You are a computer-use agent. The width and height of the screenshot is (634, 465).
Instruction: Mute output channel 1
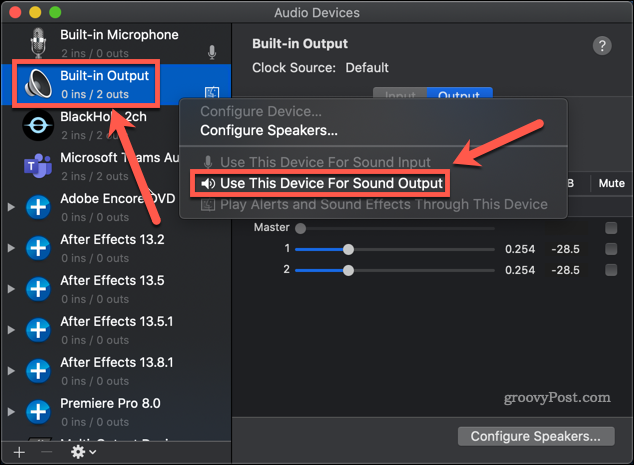click(611, 249)
